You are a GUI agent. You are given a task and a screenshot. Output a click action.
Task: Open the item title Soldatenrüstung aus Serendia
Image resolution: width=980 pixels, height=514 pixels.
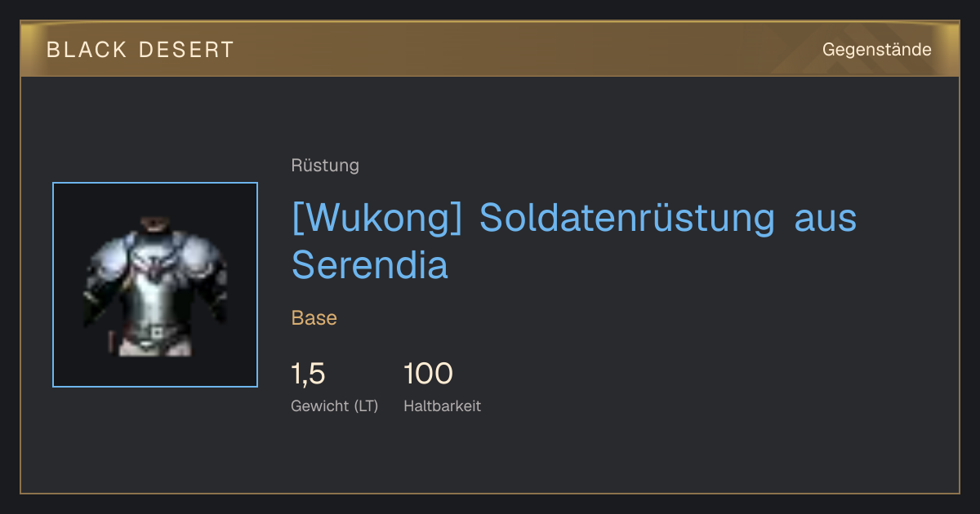[x=574, y=241]
